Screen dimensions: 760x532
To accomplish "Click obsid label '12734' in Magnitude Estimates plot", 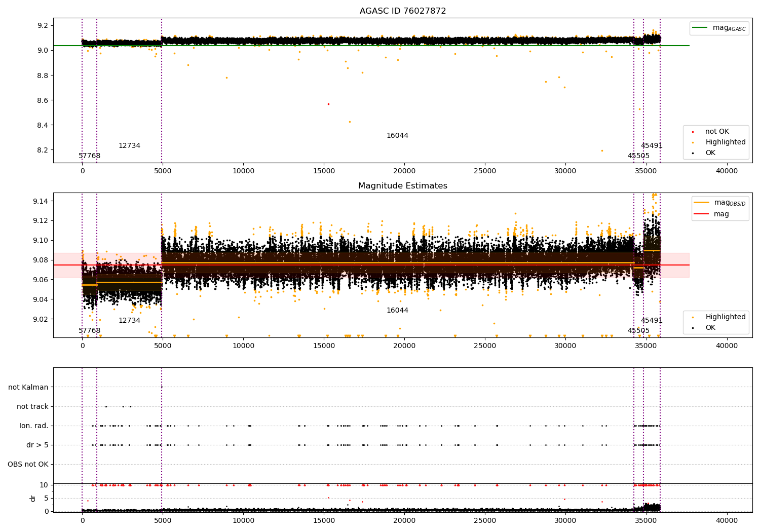I will click(x=129, y=321).
